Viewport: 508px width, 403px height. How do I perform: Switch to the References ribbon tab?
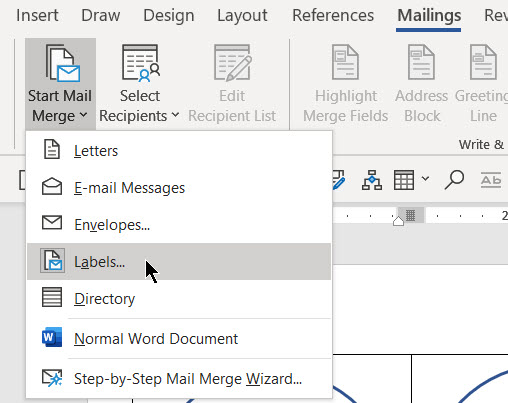pos(333,15)
